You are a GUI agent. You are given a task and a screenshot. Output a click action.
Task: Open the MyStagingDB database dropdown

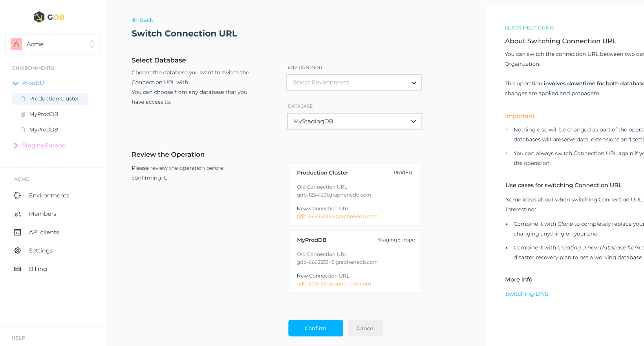[x=354, y=121]
